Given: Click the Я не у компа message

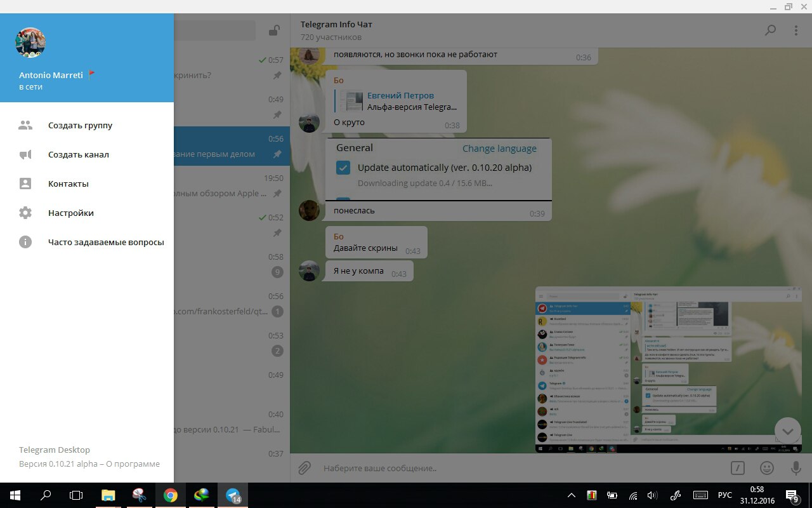Looking at the screenshot, I should tap(369, 271).
